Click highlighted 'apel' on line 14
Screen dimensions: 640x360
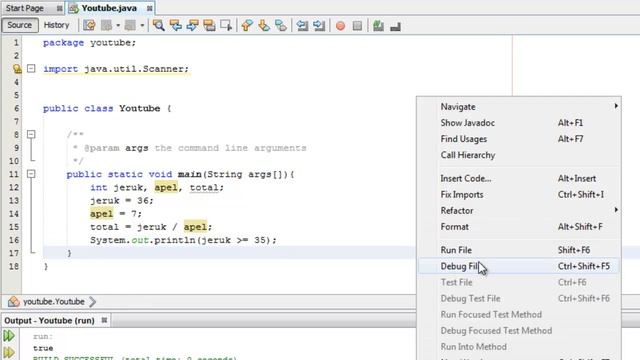tap(101, 214)
